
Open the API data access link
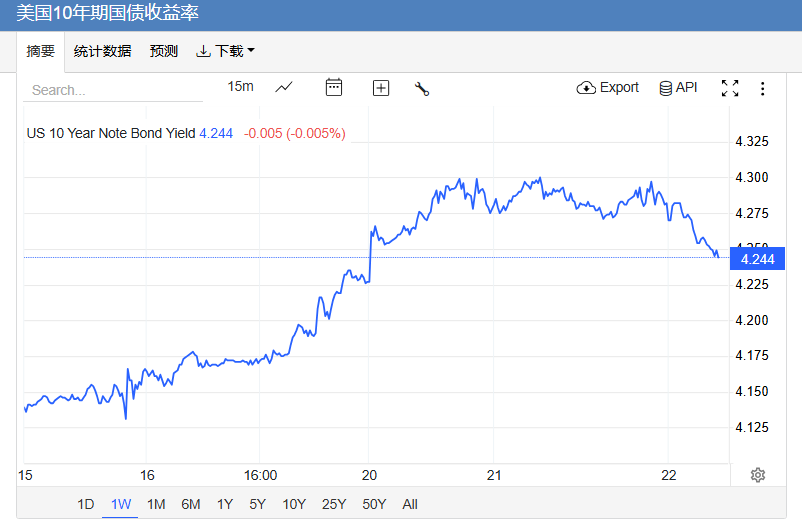[678, 87]
